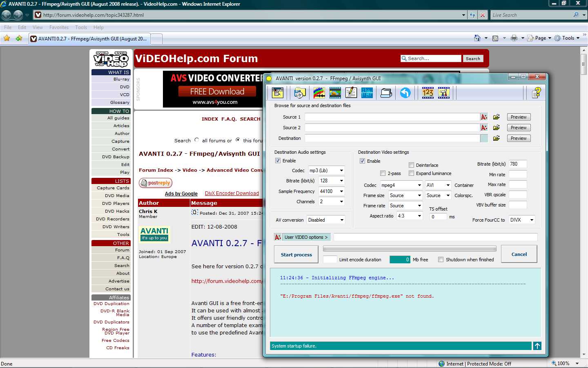Click the video Bitrate 780 field
588x368 pixels.
(518, 164)
